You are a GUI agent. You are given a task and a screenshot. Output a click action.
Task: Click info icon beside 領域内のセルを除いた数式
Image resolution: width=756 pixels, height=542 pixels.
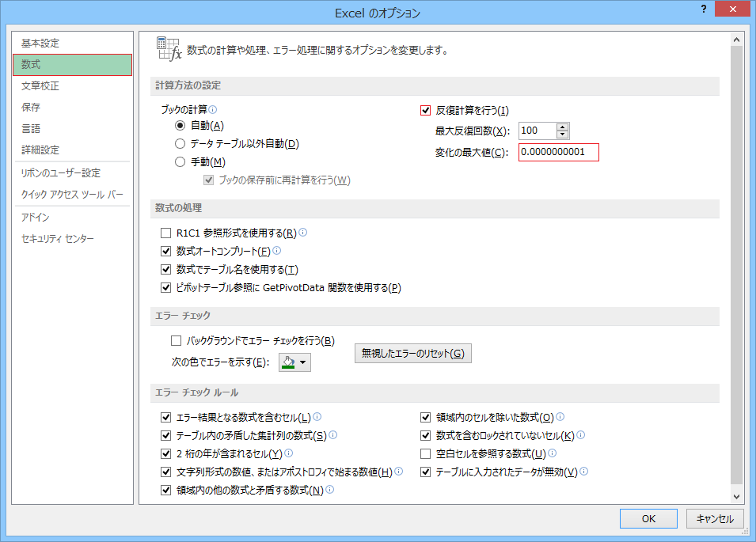coord(560,417)
